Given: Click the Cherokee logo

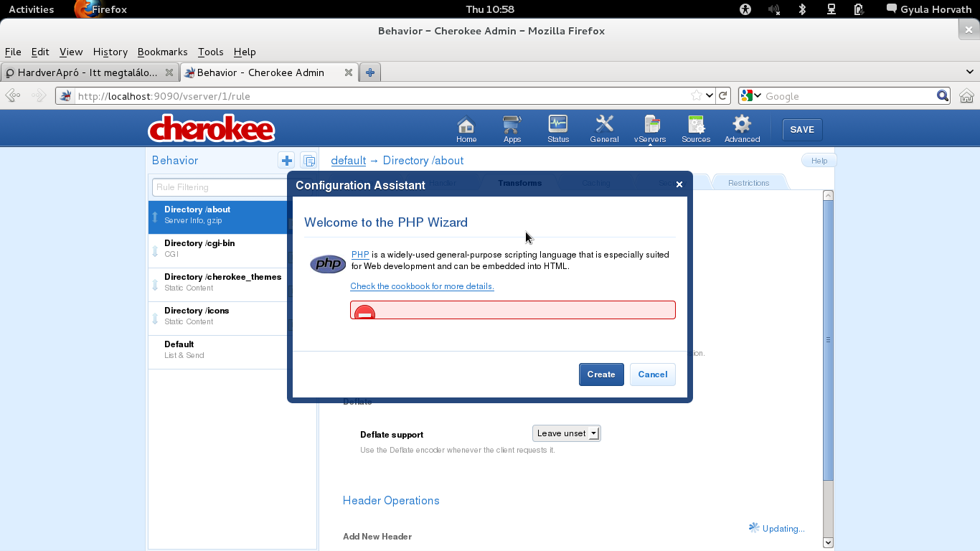Looking at the screenshot, I should point(211,129).
